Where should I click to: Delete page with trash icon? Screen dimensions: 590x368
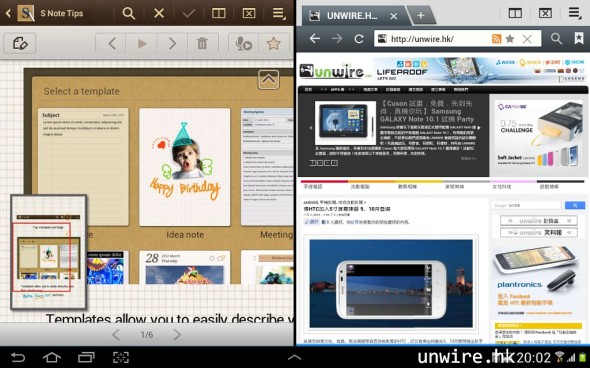point(202,44)
